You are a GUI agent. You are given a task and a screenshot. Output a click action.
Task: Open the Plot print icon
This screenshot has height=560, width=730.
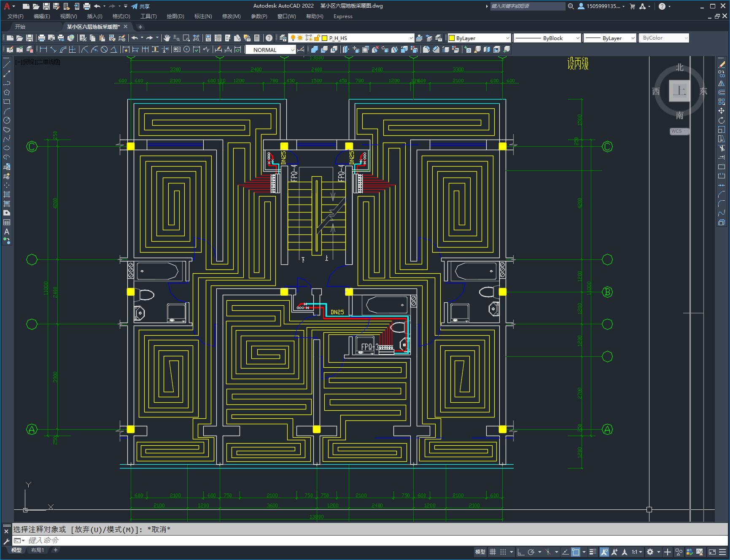tap(42, 38)
